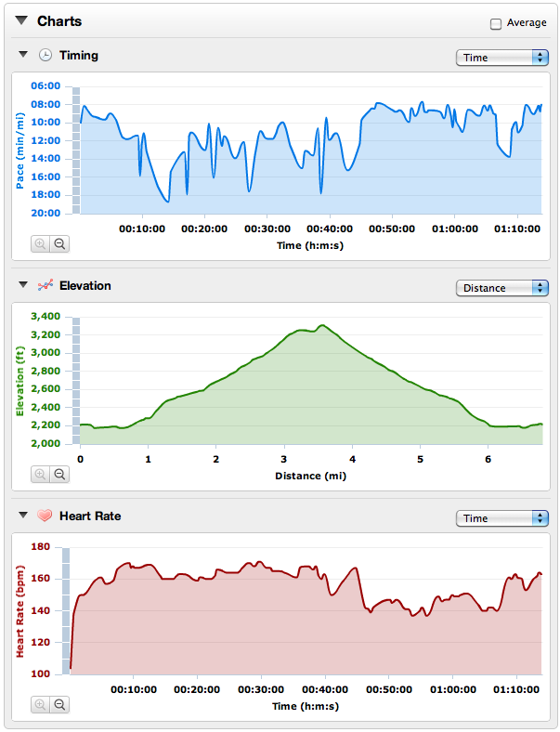560x732 pixels.
Task: Open the Timing chart Time dropdown
Action: (x=501, y=58)
